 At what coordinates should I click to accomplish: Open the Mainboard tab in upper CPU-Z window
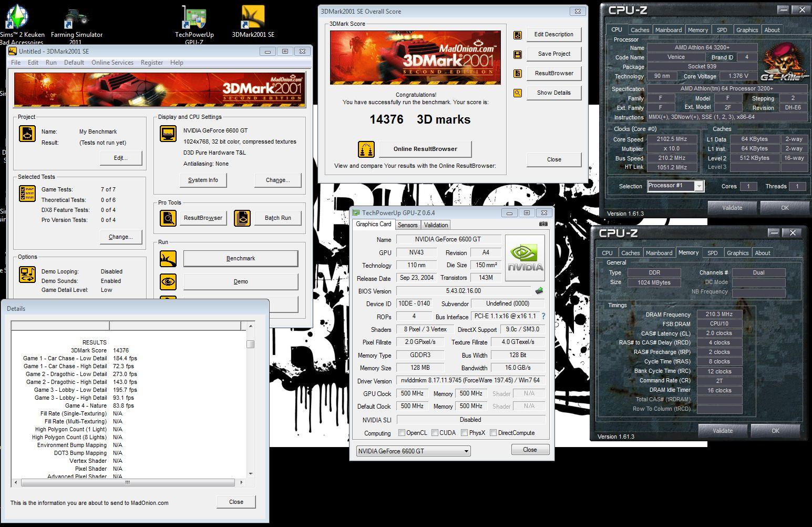pyautogui.click(x=669, y=30)
